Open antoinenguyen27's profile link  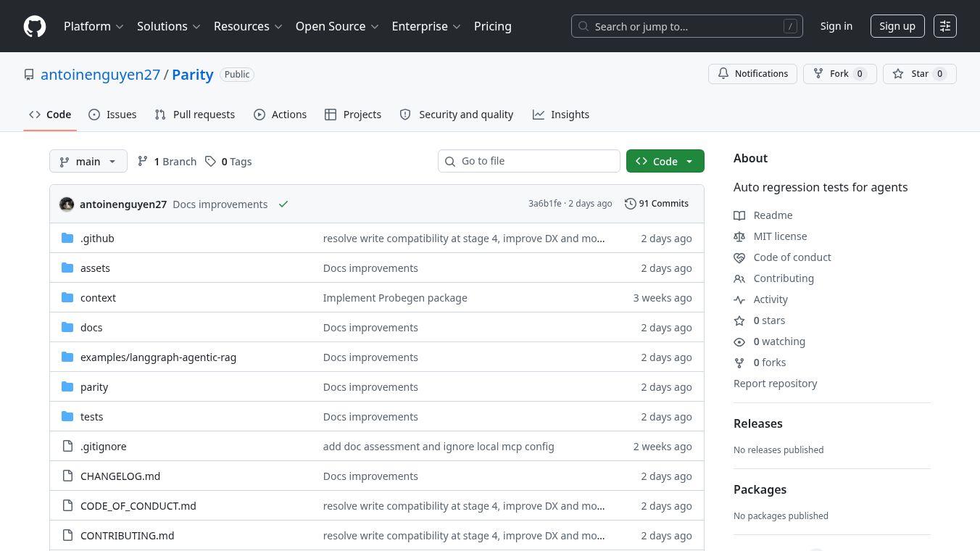point(101,74)
